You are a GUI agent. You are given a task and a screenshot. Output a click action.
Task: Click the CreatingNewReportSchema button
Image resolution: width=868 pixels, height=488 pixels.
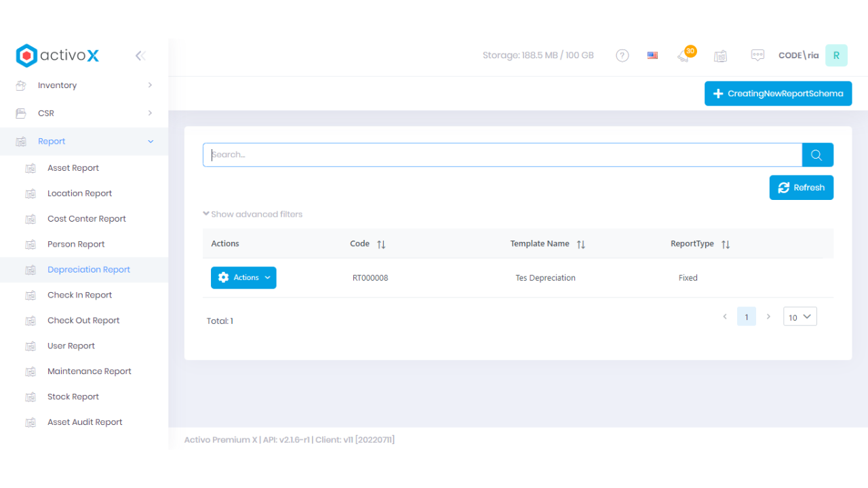tap(778, 94)
